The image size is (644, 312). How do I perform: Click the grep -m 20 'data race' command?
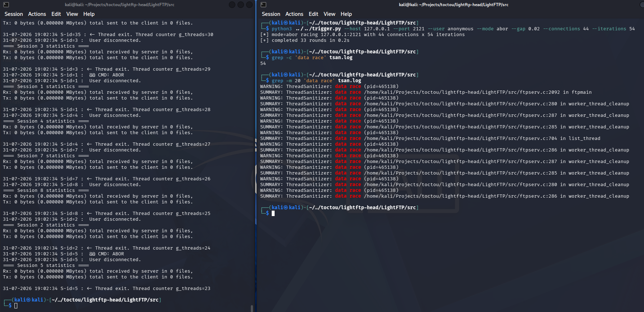(316, 81)
